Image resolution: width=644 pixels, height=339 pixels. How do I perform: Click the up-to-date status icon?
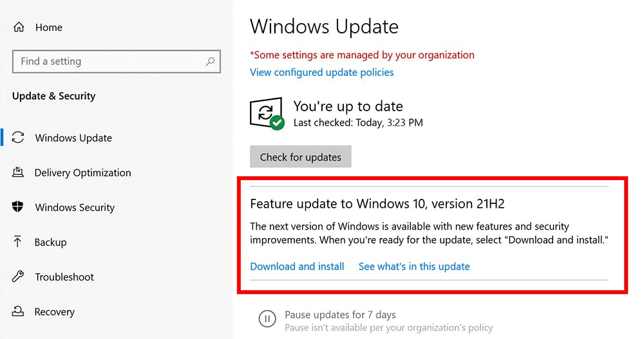(x=266, y=113)
